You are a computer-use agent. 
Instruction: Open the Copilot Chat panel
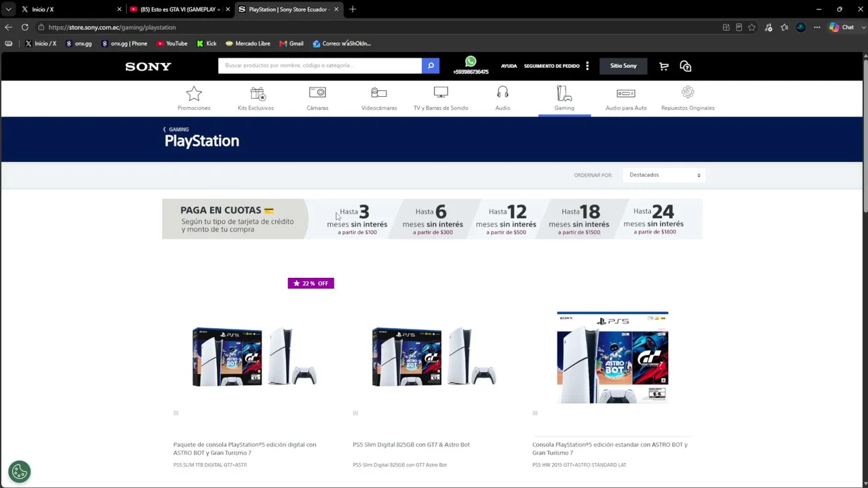pos(842,27)
